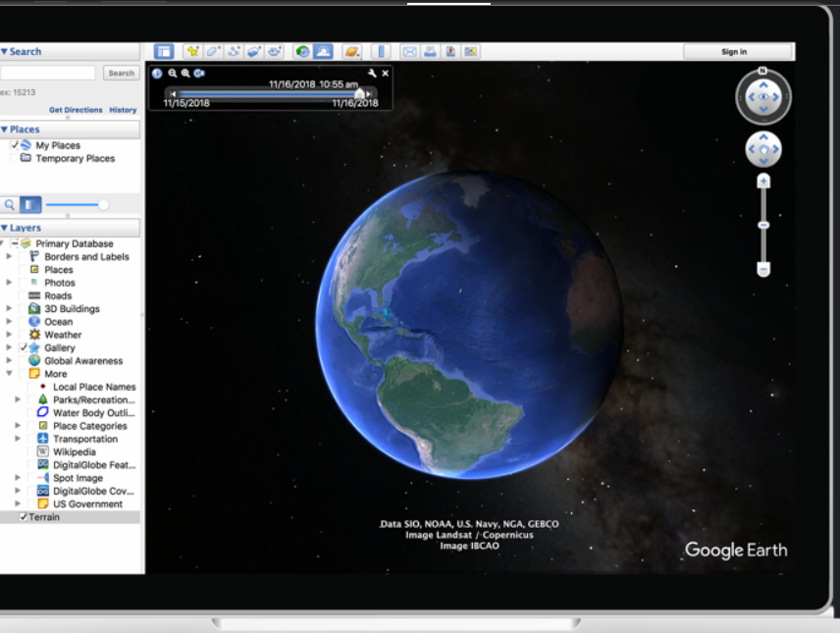Enable the 3D Buildings layer checkbox
This screenshot has height=633, width=840.
click(x=24, y=309)
